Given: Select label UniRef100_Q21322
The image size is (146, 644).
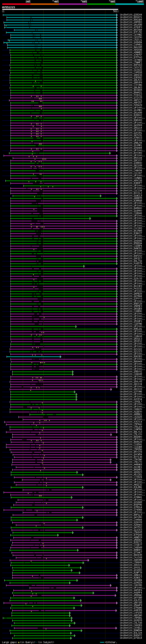Looking at the screenshot, I should tap(131, 349).
